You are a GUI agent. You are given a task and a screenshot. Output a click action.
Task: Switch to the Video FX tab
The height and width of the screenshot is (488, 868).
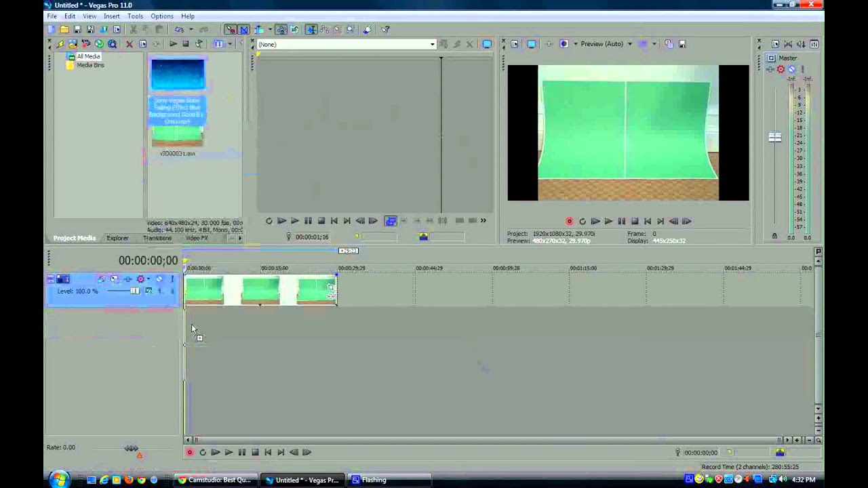(x=197, y=238)
